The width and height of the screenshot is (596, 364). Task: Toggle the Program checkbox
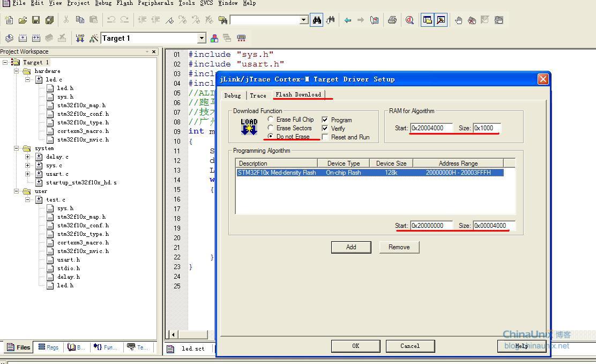(325, 120)
